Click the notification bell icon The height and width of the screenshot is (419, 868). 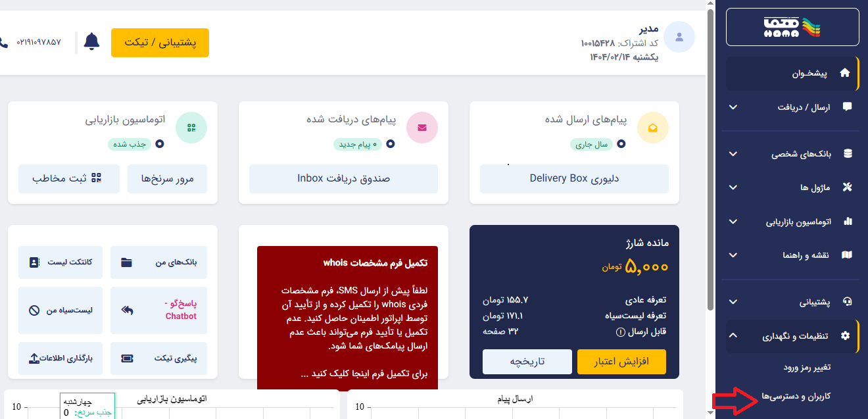point(91,41)
